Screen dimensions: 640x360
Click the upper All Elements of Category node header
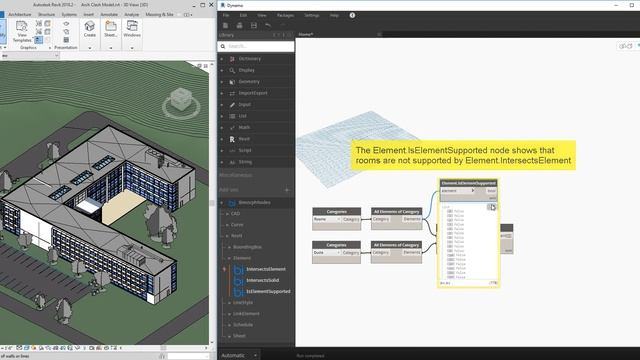click(x=396, y=211)
